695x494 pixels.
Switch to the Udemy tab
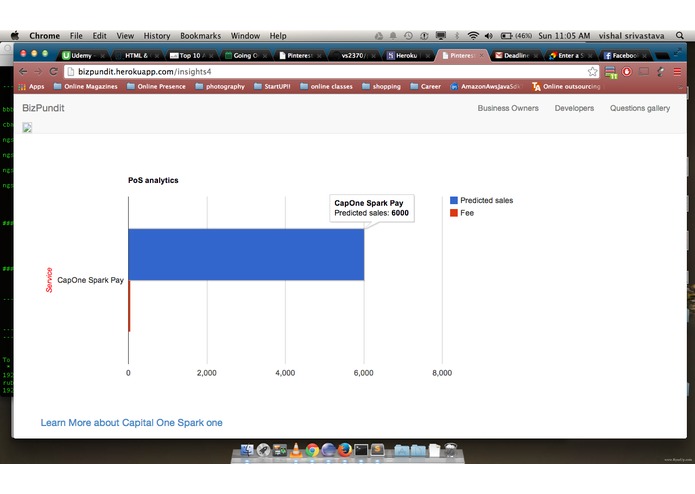[x=82, y=55]
